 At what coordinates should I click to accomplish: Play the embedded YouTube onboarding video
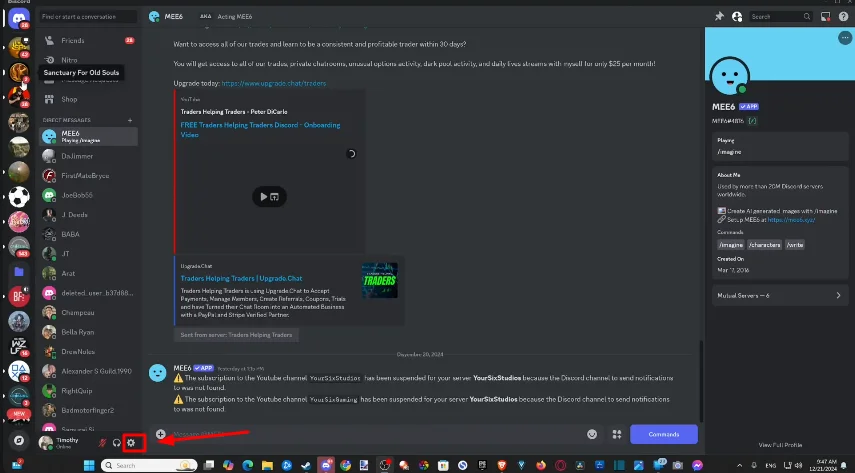click(x=263, y=196)
